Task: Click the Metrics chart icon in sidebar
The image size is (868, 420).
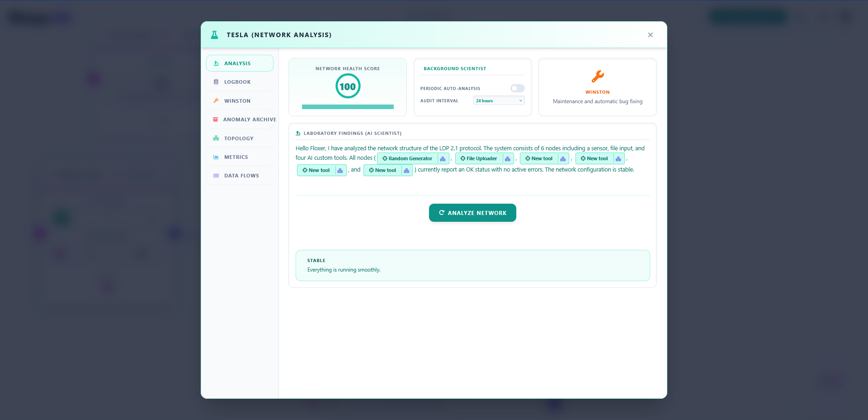Action: [x=216, y=157]
